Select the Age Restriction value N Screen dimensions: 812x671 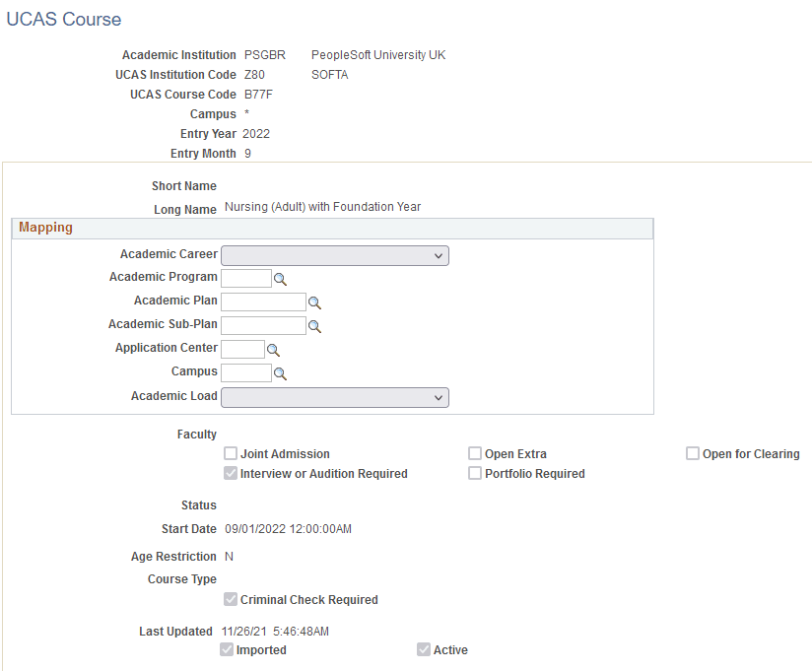(229, 557)
